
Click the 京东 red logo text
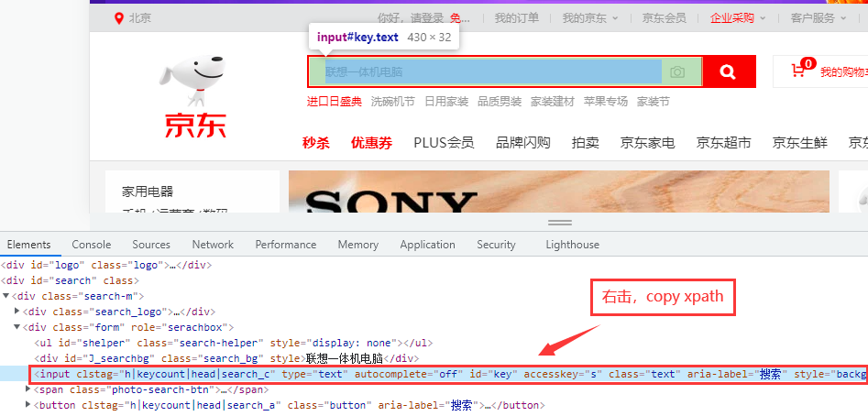(x=195, y=126)
